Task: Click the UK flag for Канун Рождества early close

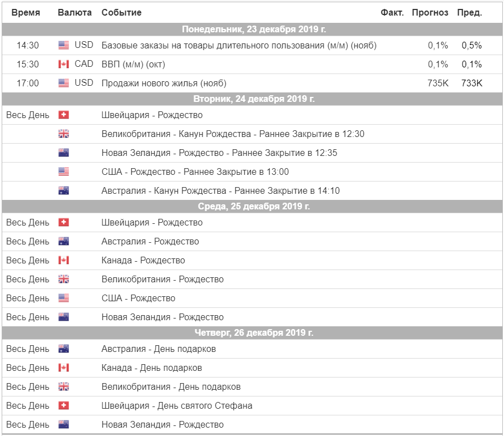Action: [x=63, y=134]
